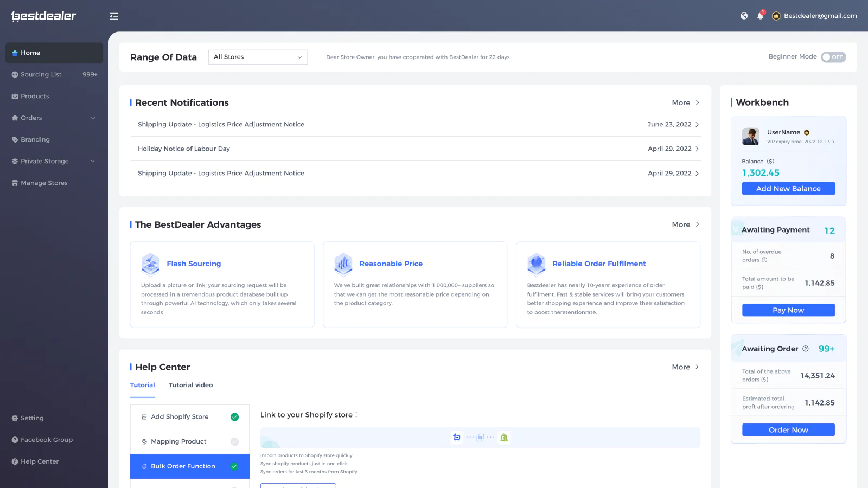Click the BestDealer icon in link banner

(457, 438)
